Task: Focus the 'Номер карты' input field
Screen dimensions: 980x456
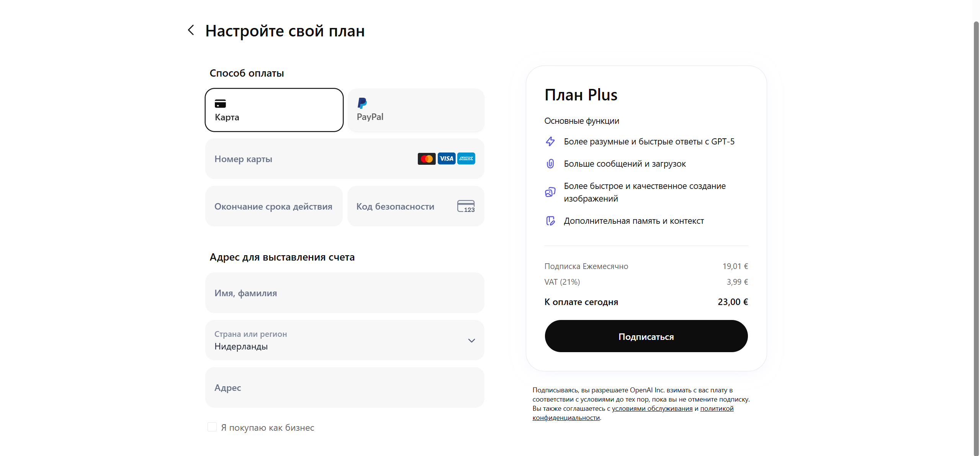Action: point(310,159)
